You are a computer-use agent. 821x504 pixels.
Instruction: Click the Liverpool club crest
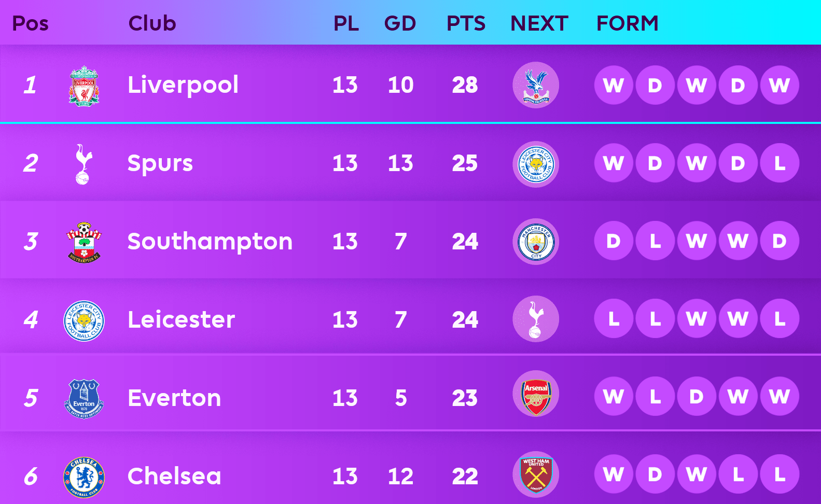(x=84, y=86)
